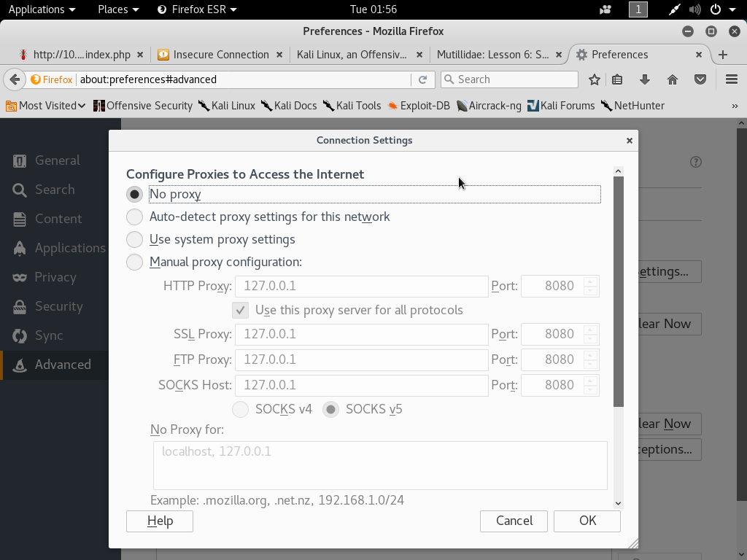747x560 pixels.
Task: Click the Search input field in toolbar
Action: (x=514, y=79)
